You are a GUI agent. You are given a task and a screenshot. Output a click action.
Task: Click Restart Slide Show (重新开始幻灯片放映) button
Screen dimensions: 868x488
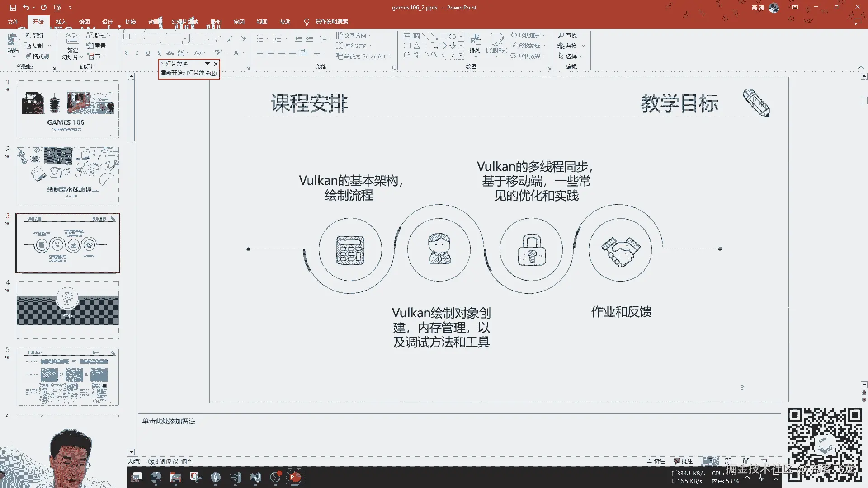189,73
